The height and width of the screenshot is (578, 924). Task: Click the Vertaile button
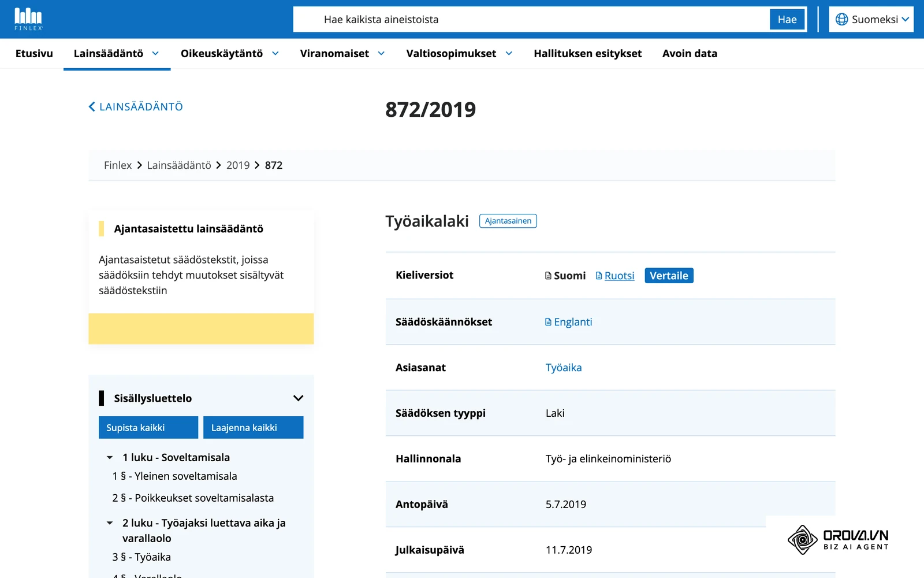669,276
